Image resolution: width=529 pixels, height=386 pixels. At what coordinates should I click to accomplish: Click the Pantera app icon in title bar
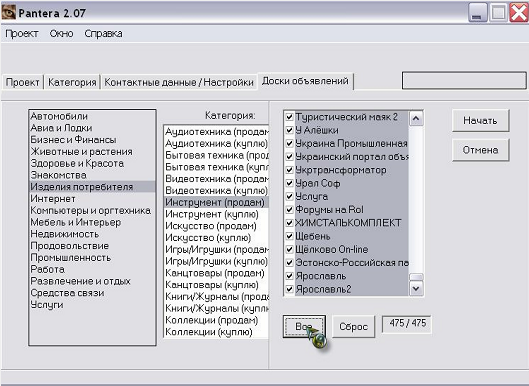(x=8, y=12)
